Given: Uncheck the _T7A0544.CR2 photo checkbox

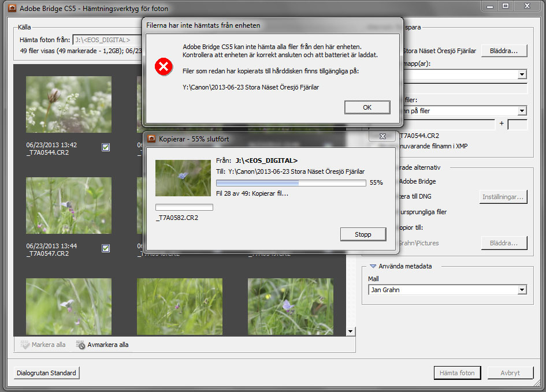Looking at the screenshot, I should 106,147.
